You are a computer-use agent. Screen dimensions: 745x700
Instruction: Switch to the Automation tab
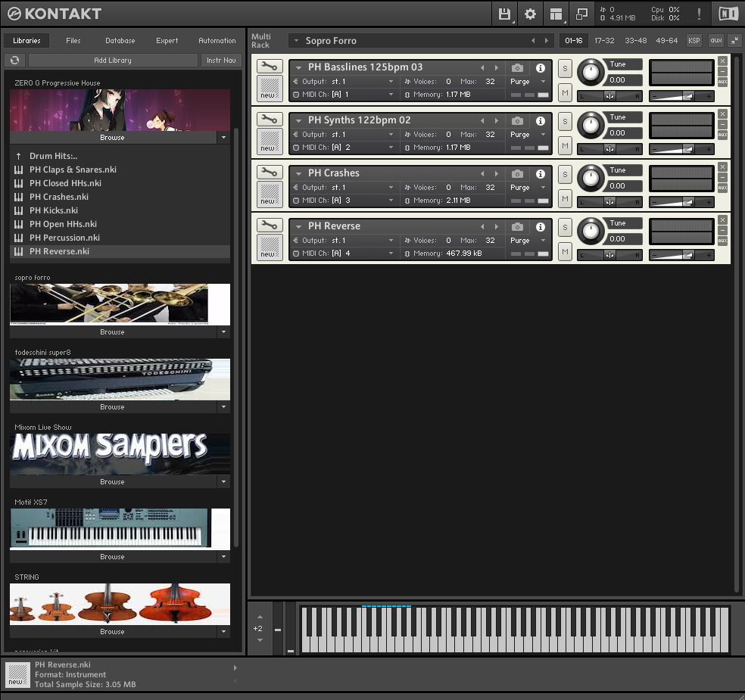(217, 41)
